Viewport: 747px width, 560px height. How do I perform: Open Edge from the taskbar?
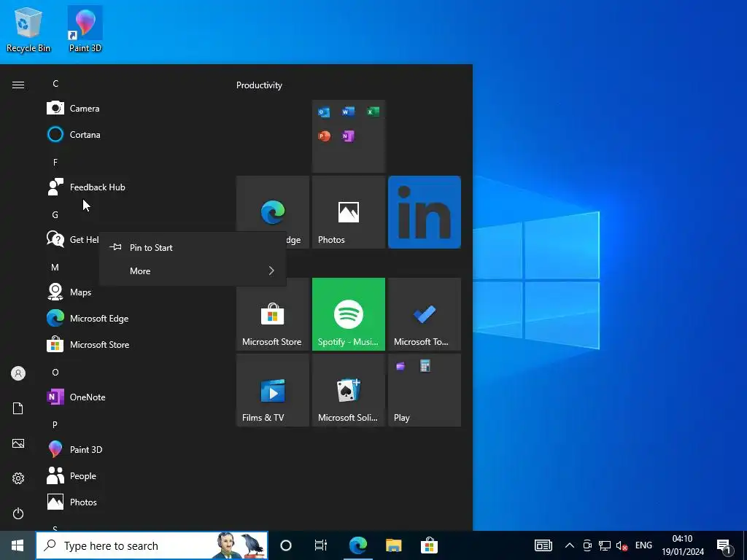(357, 545)
